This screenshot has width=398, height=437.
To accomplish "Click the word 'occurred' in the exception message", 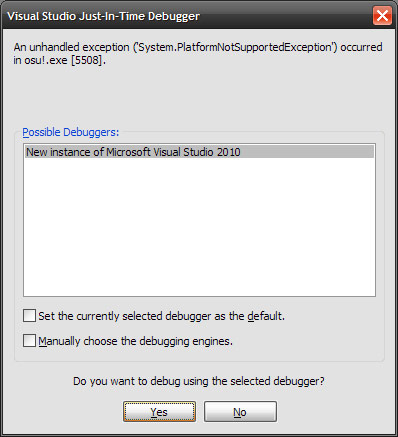I will (361, 47).
